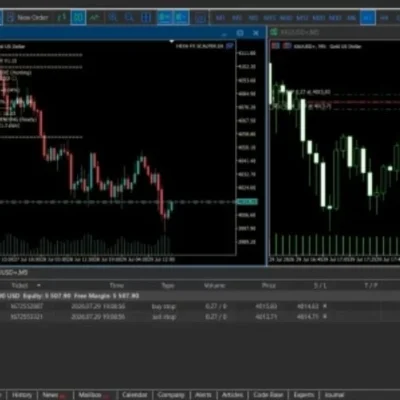Sort orders by the Time column

(117, 285)
